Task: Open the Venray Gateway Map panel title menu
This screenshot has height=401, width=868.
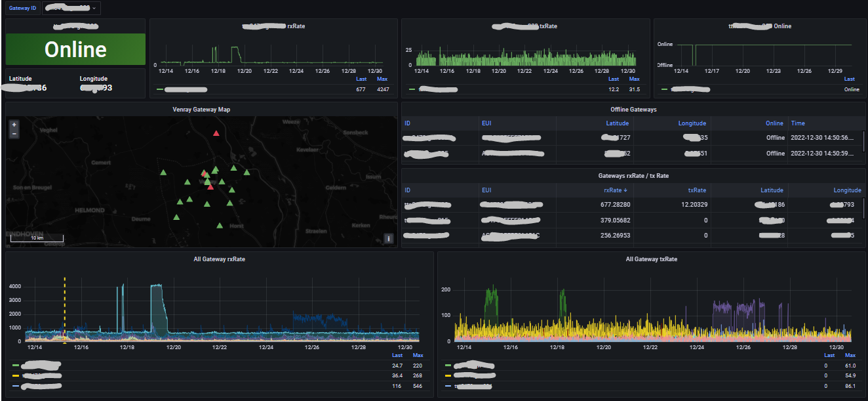Action: click(201, 110)
